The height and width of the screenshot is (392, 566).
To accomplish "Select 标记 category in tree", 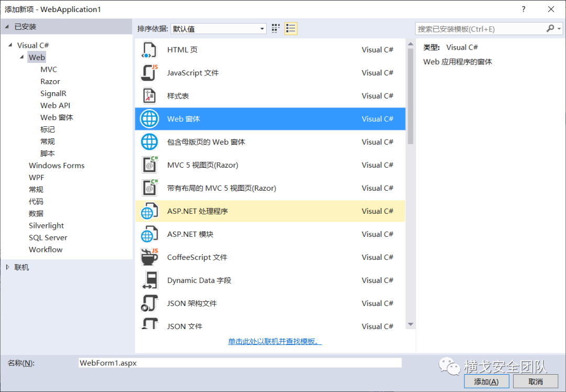I will (47, 129).
